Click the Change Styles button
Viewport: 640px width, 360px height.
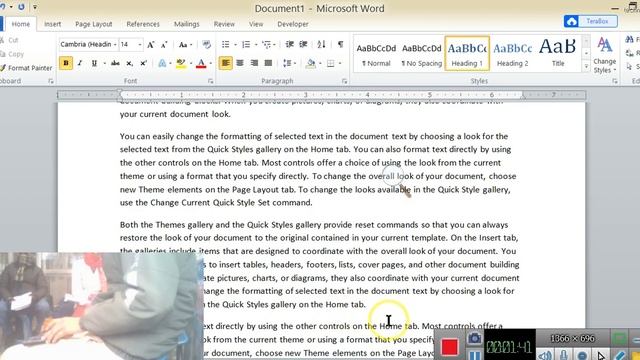(x=604, y=56)
